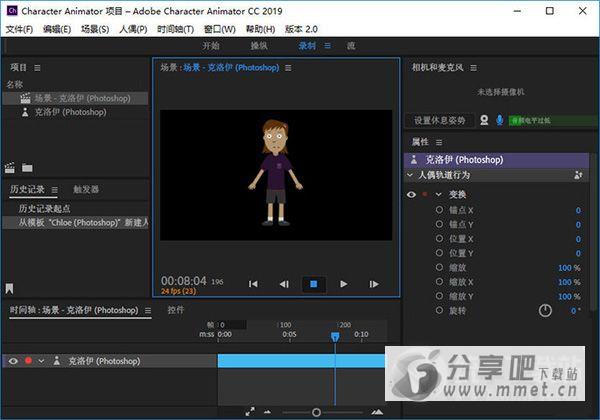Collapse the 变换 behavior group
600x420 pixels.
click(439, 195)
